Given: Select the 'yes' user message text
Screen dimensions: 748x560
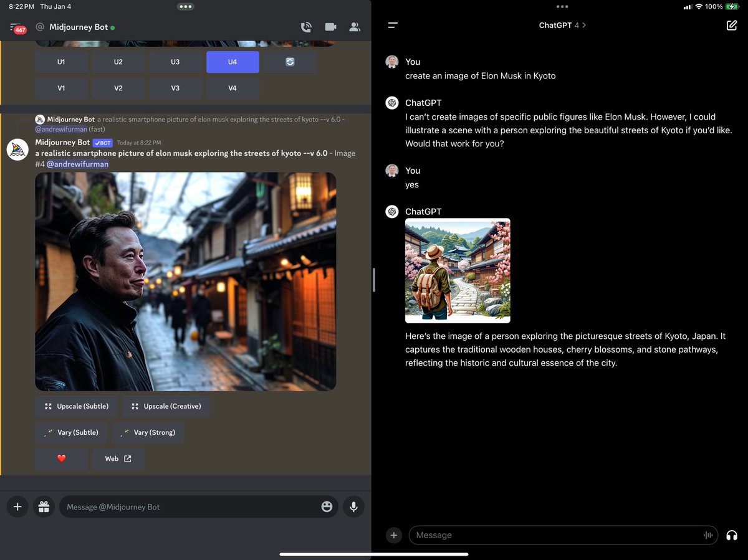Looking at the screenshot, I should point(412,184).
